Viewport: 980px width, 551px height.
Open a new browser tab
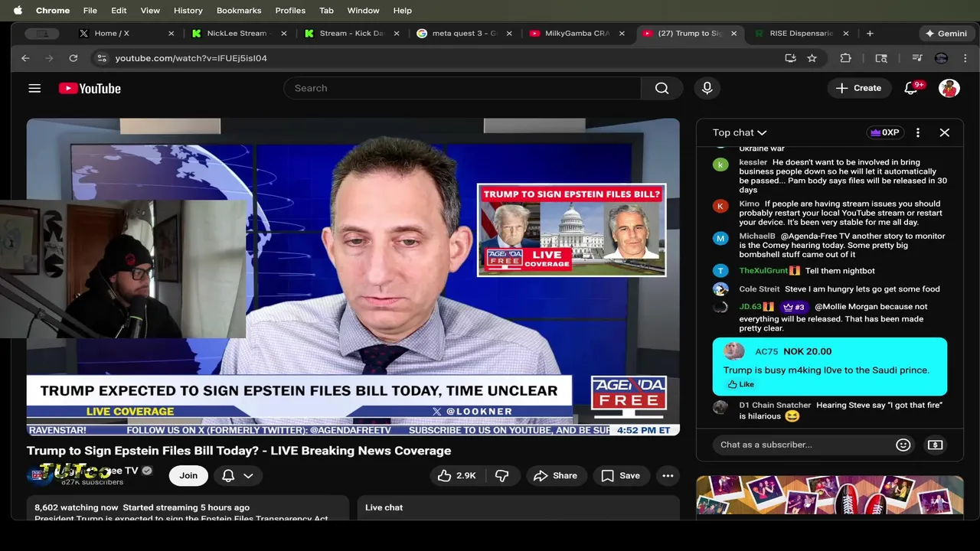(870, 34)
